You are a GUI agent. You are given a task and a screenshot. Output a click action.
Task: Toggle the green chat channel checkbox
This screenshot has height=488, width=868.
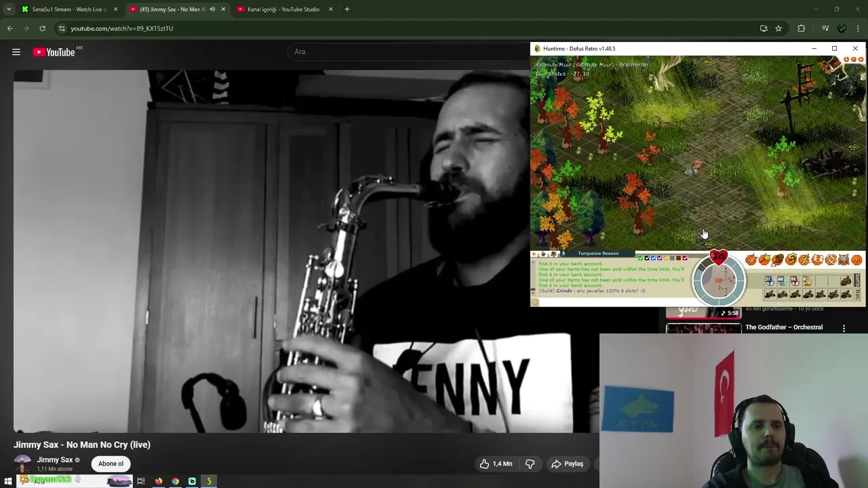[641, 258]
